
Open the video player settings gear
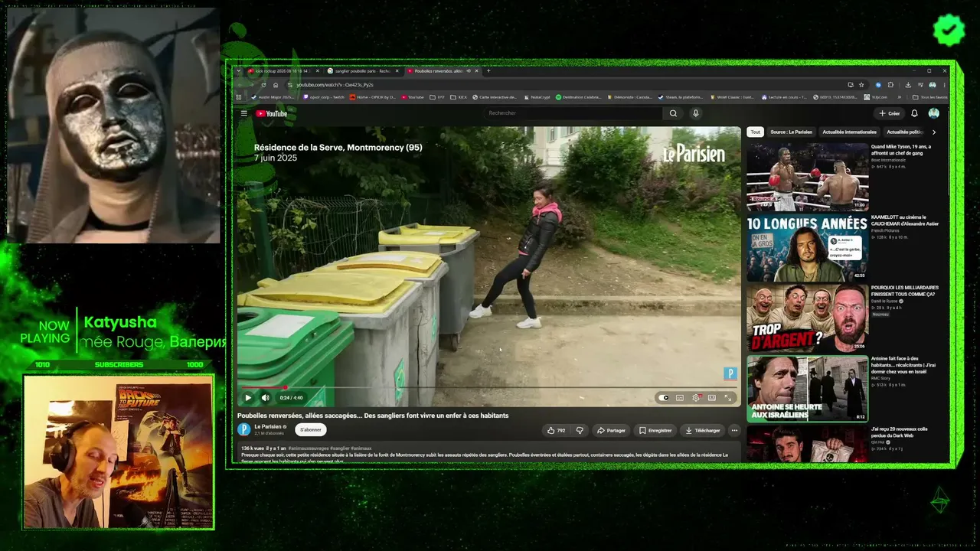[696, 398]
